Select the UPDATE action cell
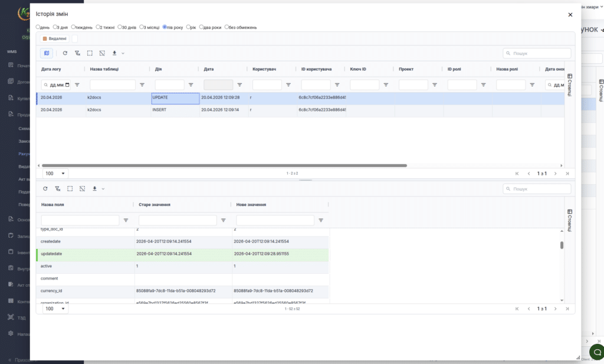The image size is (604, 364). tap(175, 98)
